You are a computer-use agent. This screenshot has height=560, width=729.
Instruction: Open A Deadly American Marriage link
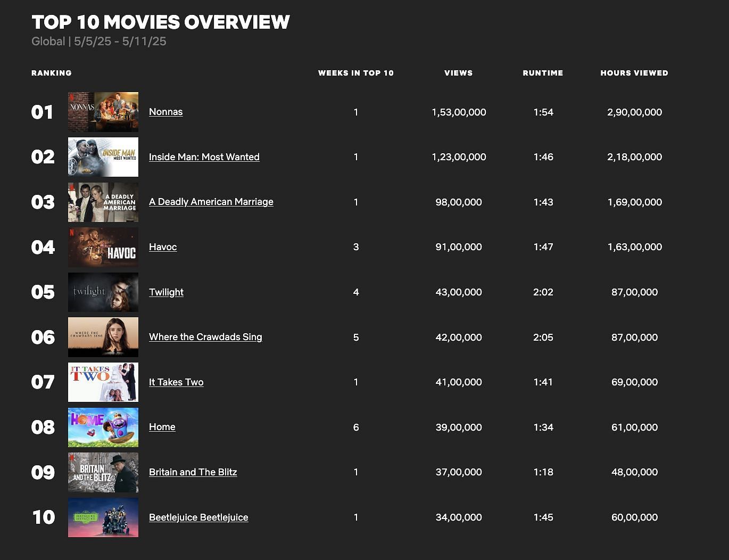[211, 202]
